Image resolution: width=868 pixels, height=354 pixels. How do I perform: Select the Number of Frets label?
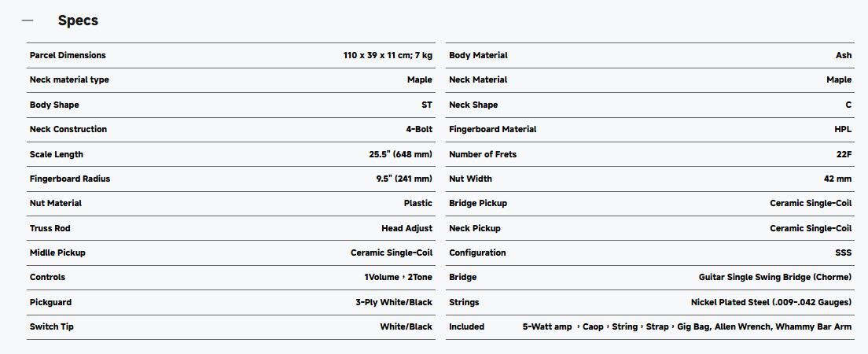coord(483,154)
